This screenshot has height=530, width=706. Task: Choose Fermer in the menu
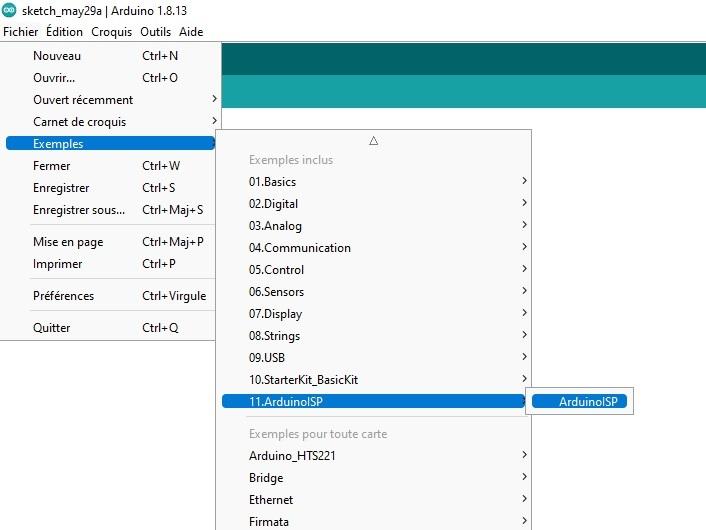point(110,166)
